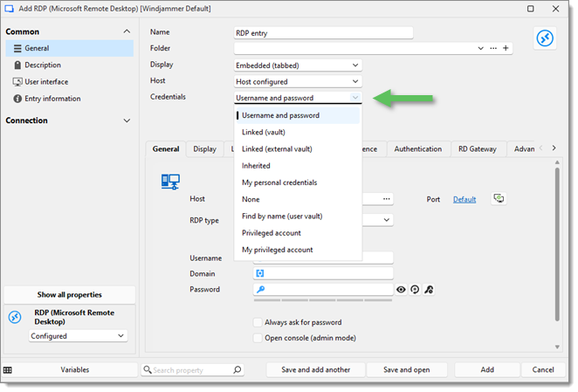
Task: Click the Host field ellipsis browse button
Action: (386, 199)
